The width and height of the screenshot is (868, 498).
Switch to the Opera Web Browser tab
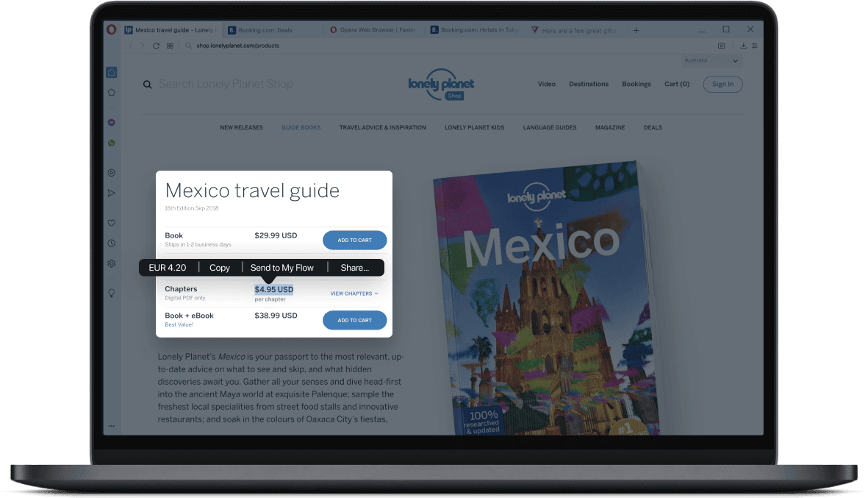pos(373,30)
